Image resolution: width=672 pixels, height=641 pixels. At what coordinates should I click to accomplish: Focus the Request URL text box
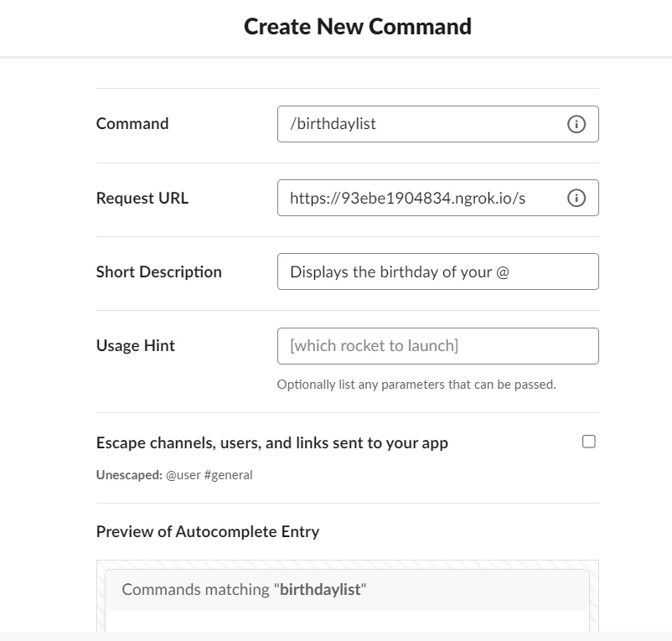point(419,198)
